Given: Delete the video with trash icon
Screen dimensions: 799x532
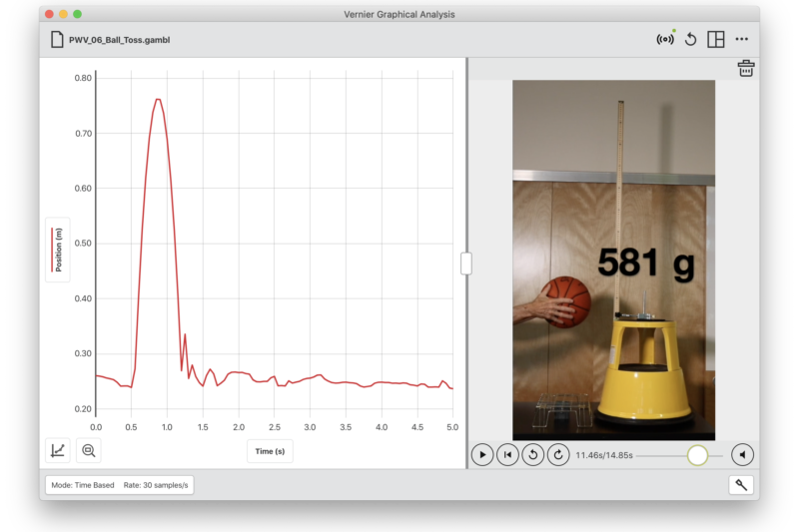Looking at the screenshot, I should point(745,69).
